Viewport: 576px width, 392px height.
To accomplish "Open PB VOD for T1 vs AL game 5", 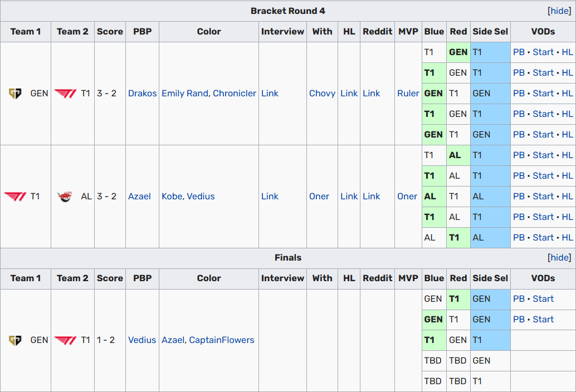I will [519, 238].
